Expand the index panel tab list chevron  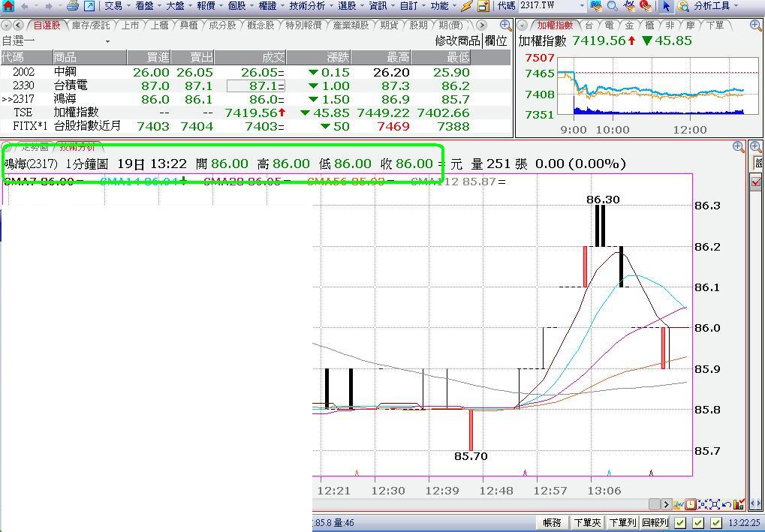point(522,26)
